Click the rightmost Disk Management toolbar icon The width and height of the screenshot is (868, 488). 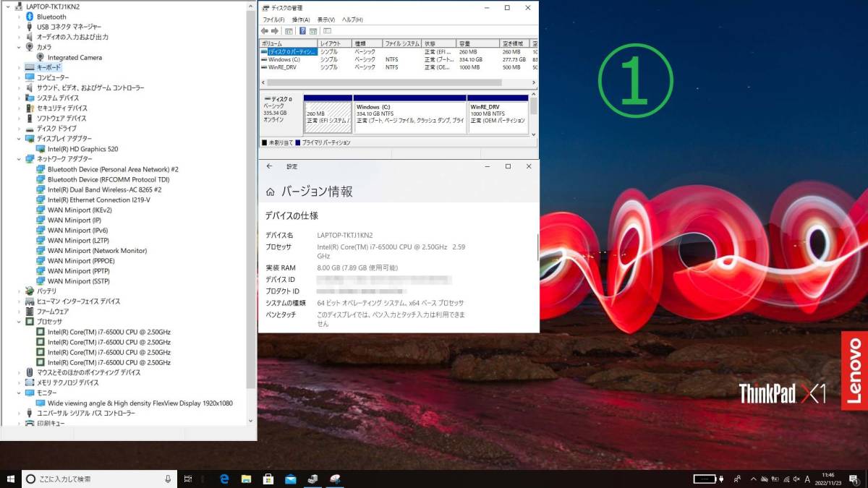click(327, 31)
